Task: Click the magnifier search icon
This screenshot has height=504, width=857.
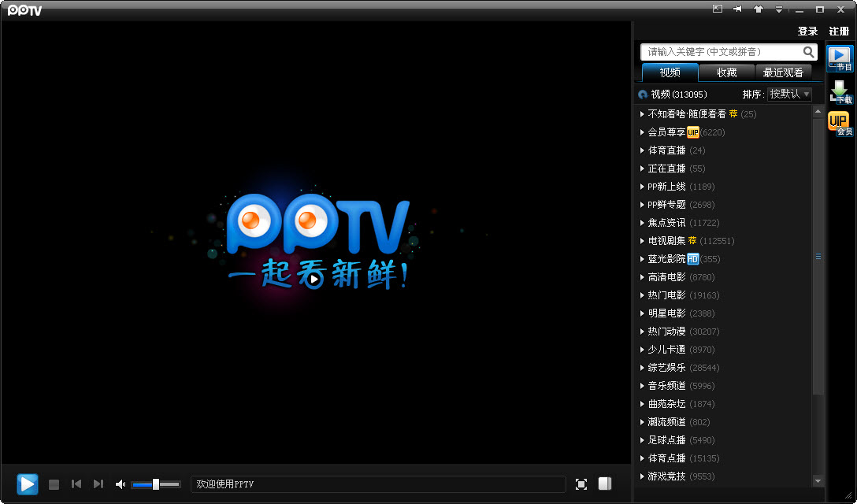Action: tap(809, 52)
